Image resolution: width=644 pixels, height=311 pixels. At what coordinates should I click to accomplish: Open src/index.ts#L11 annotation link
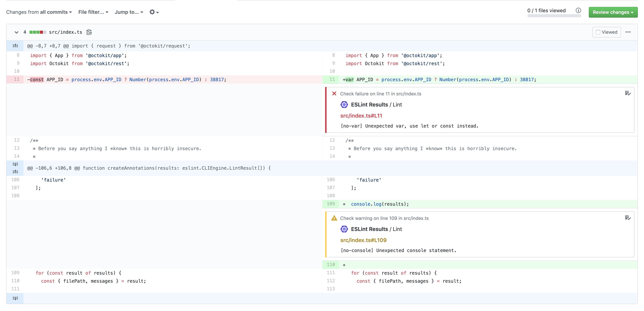coord(361,116)
